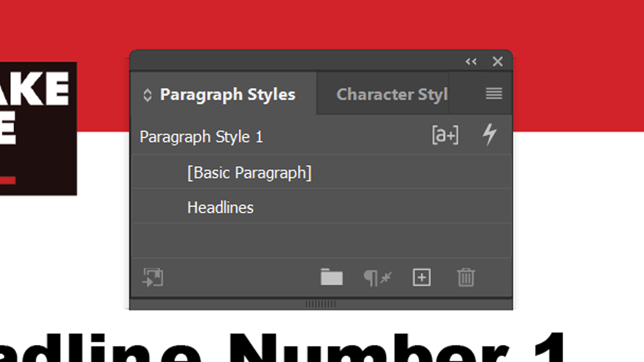Viewport: 644px width, 362px height.
Task: Click the Paragraph Style 1 label
Action: pos(201,137)
